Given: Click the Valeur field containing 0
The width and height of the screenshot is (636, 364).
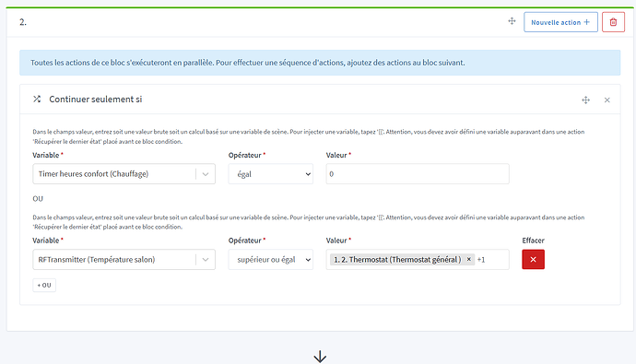Looking at the screenshot, I should [418, 174].
